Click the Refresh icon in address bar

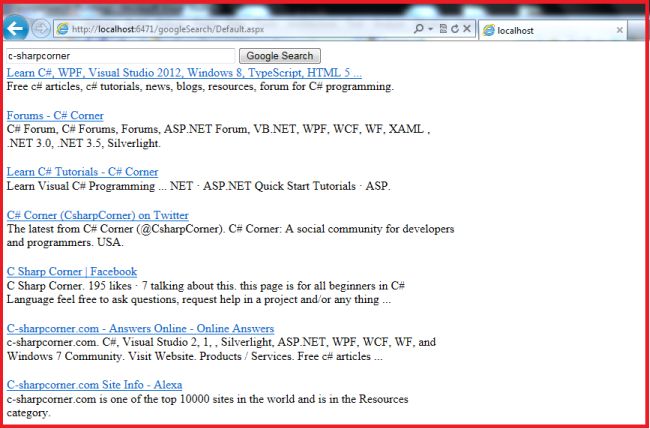[x=455, y=29]
